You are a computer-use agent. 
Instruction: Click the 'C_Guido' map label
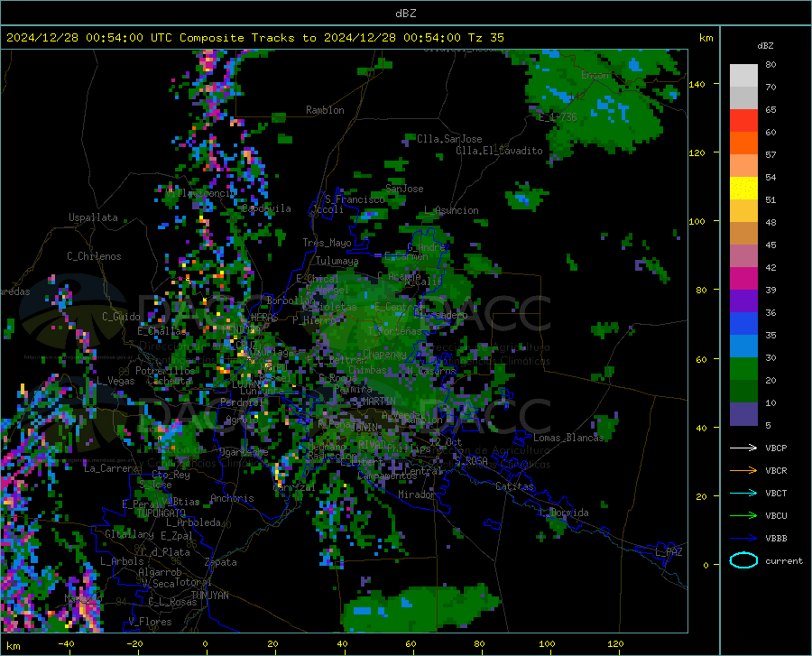point(121,317)
